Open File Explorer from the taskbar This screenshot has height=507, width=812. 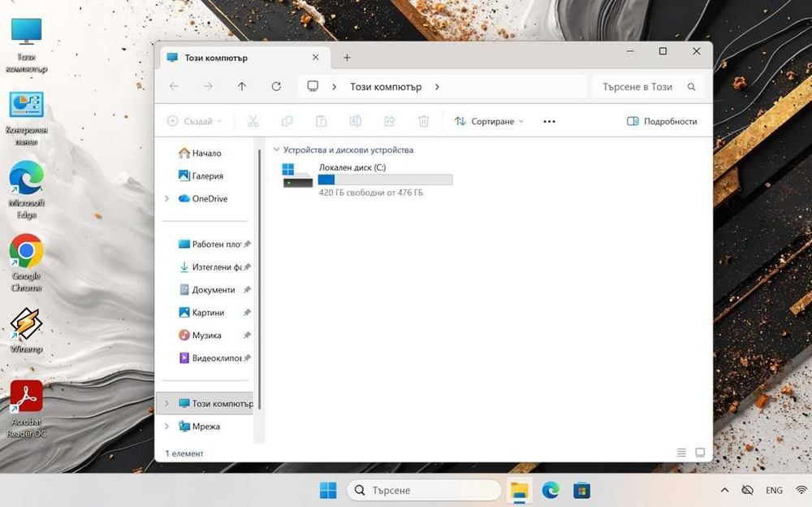point(519,490)
